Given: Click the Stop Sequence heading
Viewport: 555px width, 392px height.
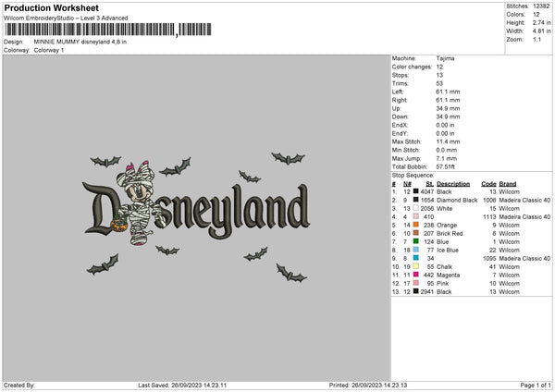Looking at the screenshot, I should pyautogui.click(x=413, y=176).
